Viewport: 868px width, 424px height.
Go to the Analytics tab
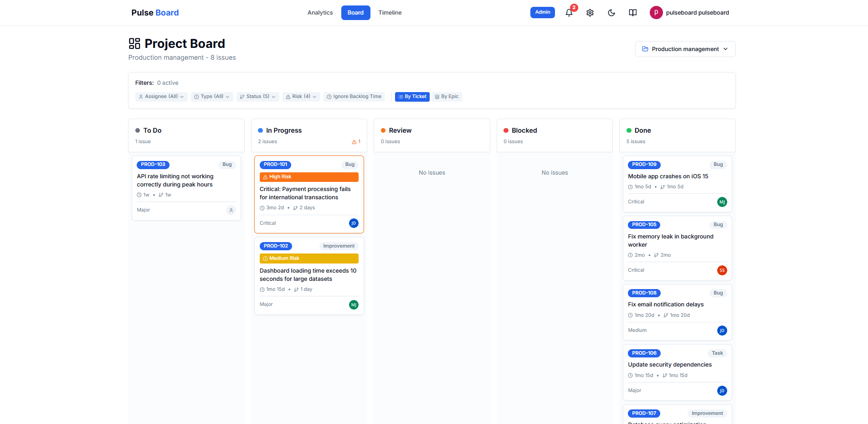[x=320, y=13]
